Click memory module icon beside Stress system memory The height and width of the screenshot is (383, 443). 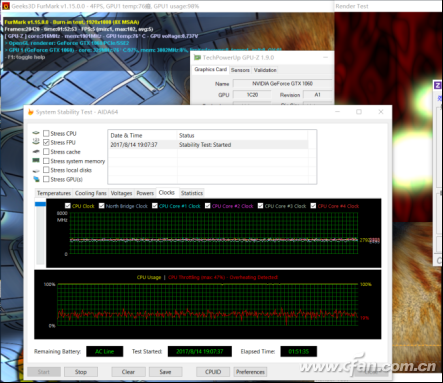pyautogui.click(x=36, y=160)
